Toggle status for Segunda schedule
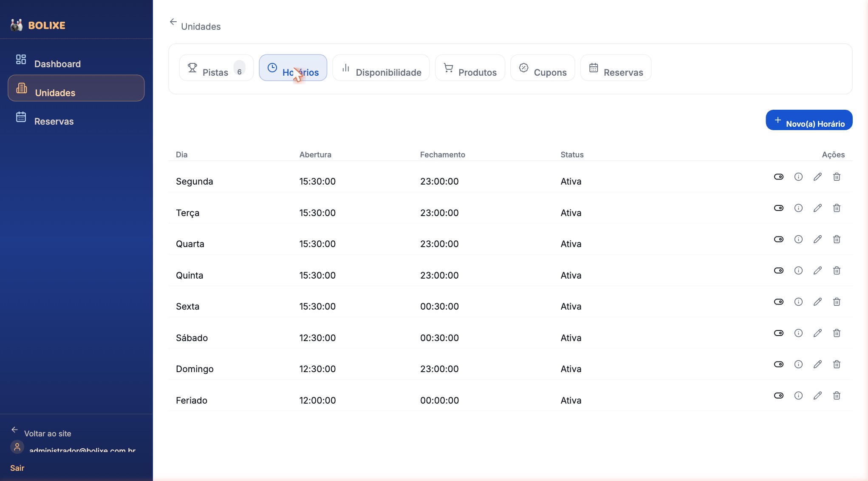Image resolution: width=868 pixels, height=481 pixels. 778,176
